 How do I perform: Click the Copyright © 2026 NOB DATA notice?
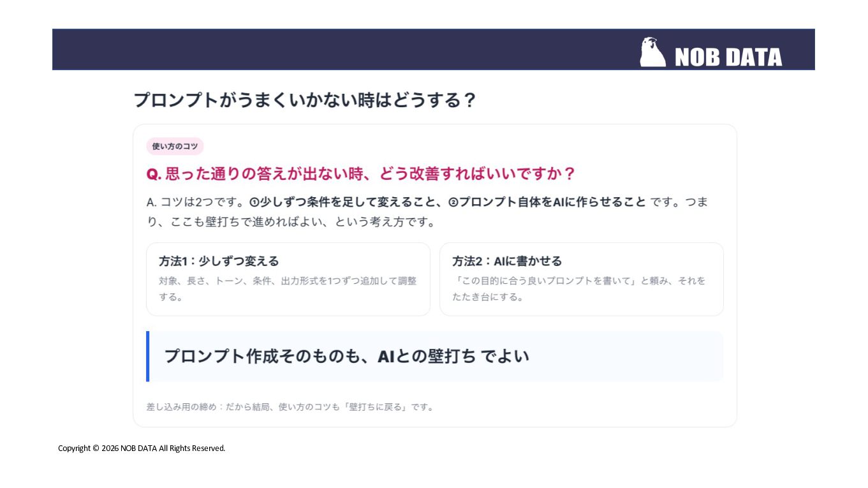(142, 448)
